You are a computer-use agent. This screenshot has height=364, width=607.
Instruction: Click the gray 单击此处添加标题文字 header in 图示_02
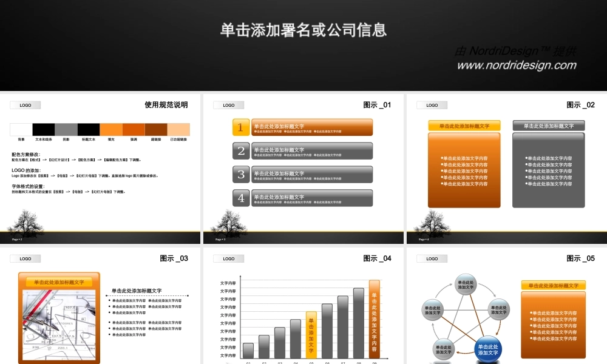tap(549, 124)
